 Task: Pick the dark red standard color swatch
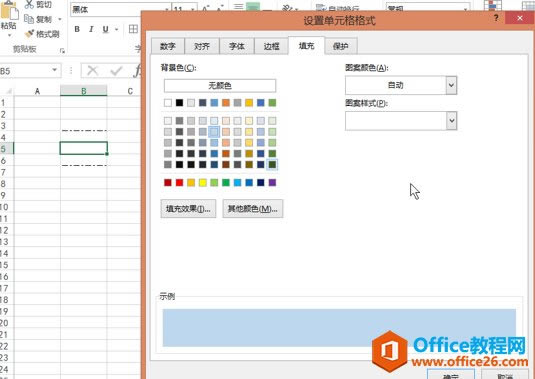(x=168, y=183)
